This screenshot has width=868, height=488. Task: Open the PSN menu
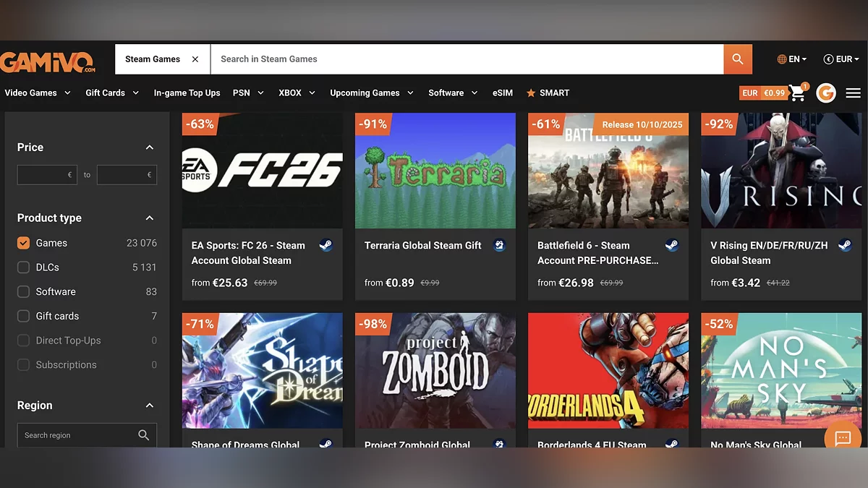pos(248,93)
